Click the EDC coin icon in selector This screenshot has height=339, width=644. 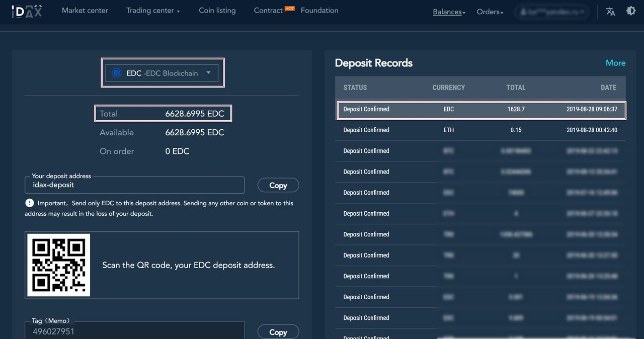117,73
